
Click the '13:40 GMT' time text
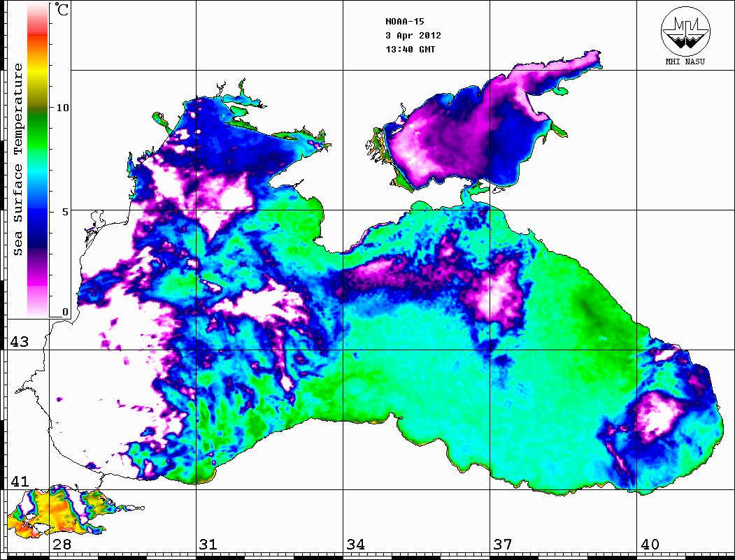tap(410, 49)
